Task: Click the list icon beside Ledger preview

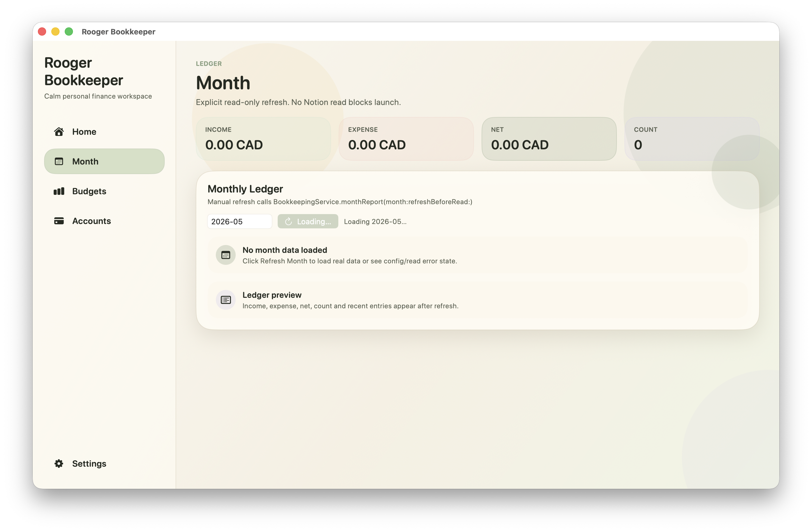Action: pos(225,300)
